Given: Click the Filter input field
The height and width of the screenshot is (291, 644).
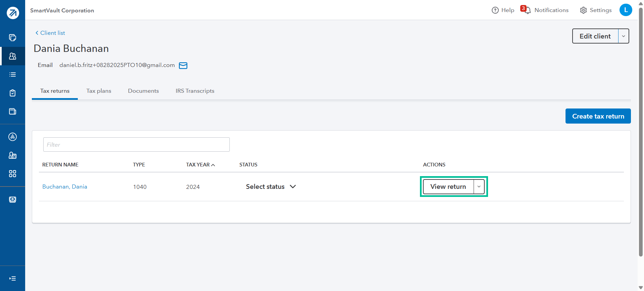Looking at the screenshot, I should tap(136, 145).
